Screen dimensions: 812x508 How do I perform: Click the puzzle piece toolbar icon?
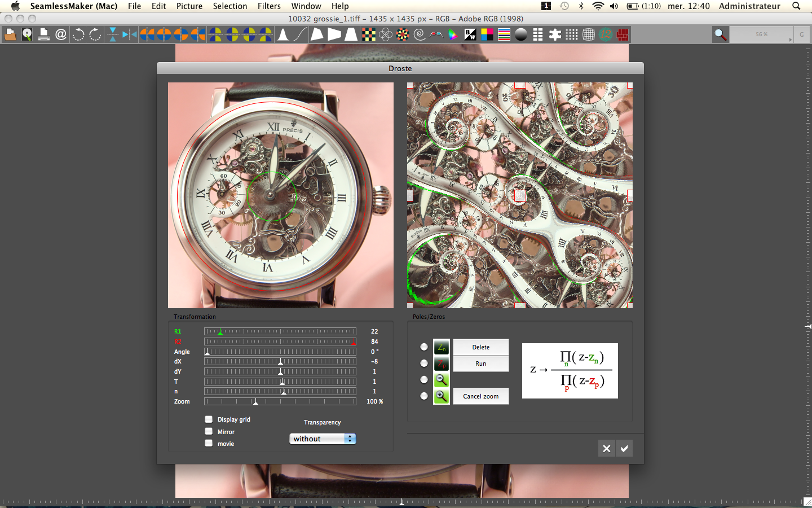(x=555, y=35)
